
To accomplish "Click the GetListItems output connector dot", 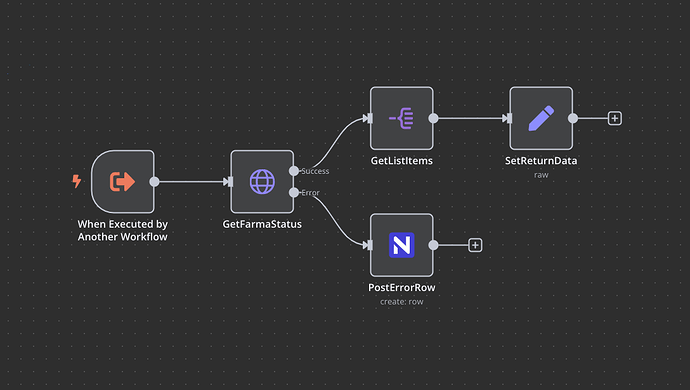I will [433, 118].
